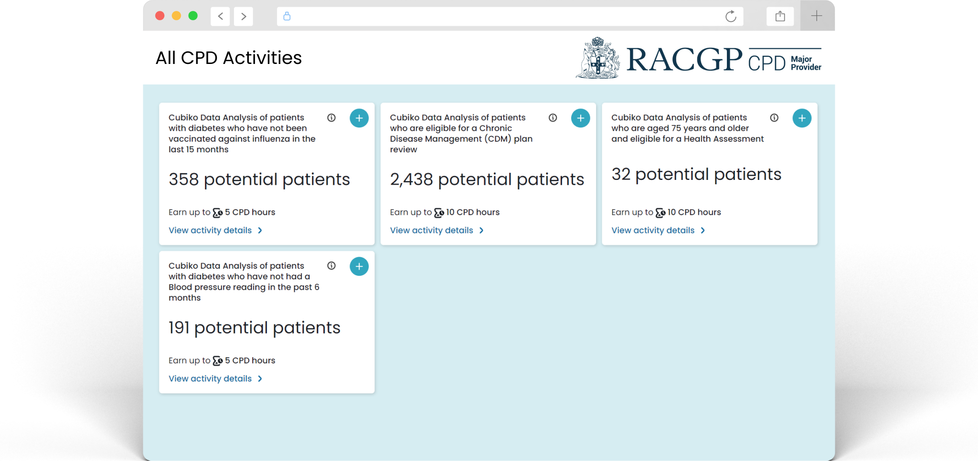Click the '2,438 potential patients' text
Screen dimensions: 980x461
[x=487, y=180]
